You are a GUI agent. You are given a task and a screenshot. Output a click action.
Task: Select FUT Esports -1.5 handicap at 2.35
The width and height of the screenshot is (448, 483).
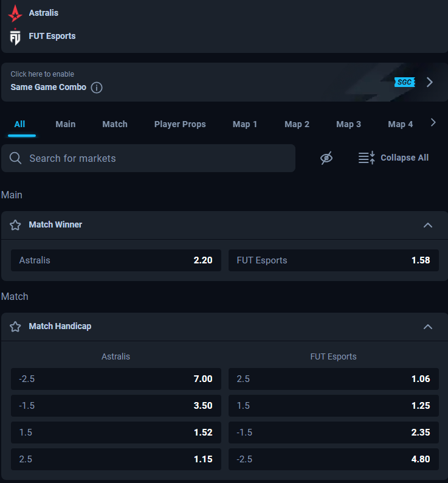334,433
